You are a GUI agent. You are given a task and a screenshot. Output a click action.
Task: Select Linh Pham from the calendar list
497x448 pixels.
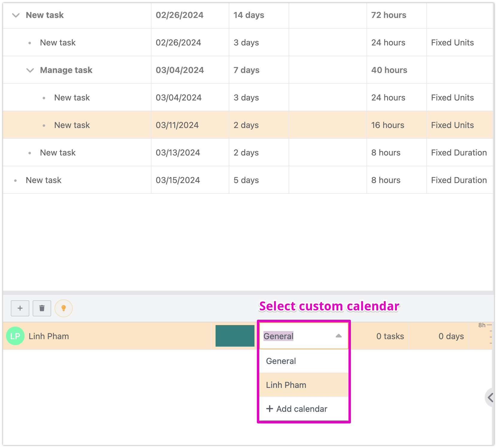point(286,385)
